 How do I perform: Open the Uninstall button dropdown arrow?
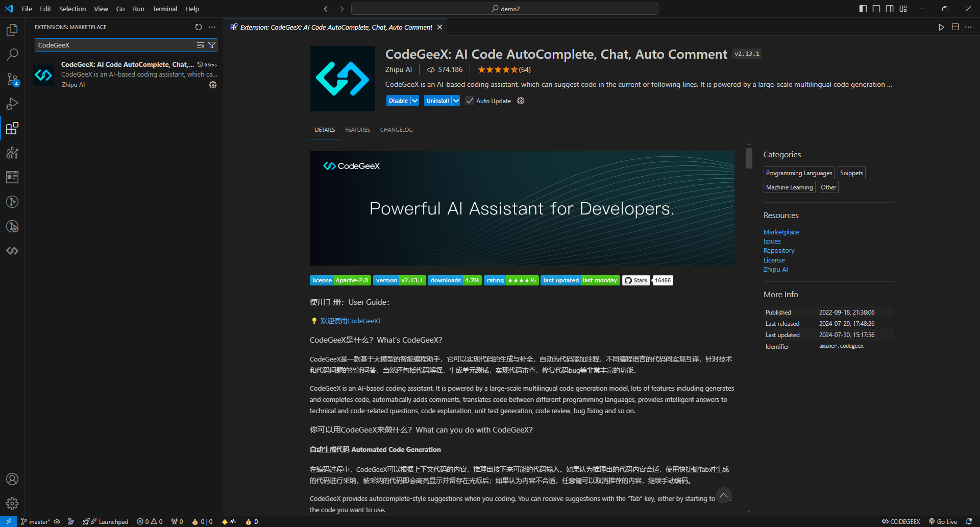point(456,101)
